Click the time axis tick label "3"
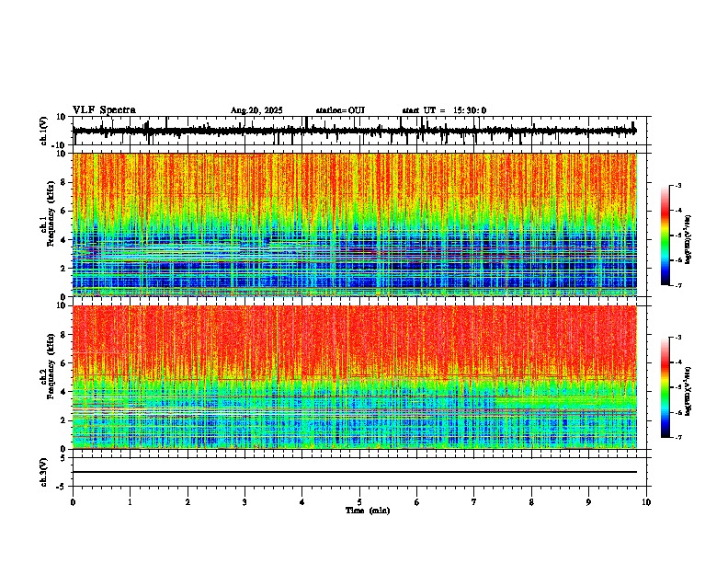This screenshot has width=728, height=563. tap(245, 502)
